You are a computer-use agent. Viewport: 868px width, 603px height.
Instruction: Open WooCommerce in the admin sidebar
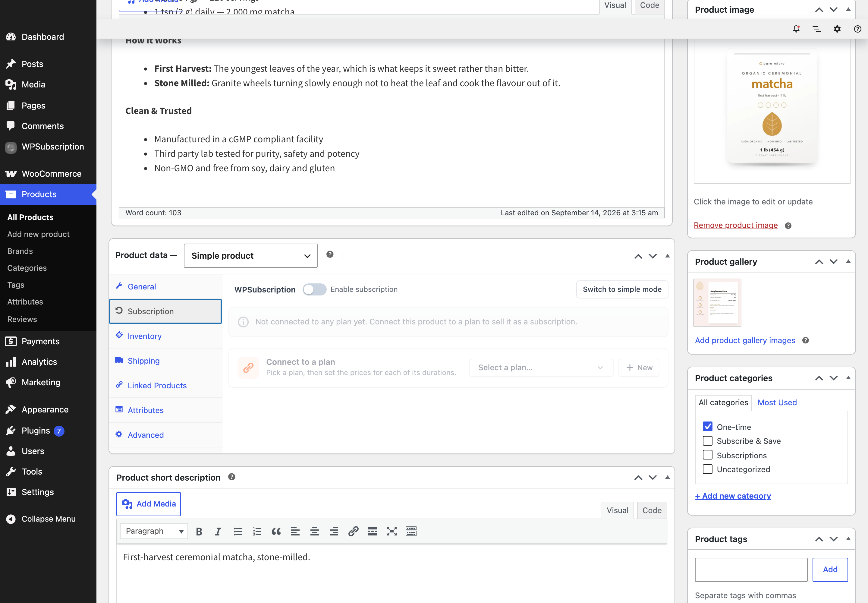point(48,174)
